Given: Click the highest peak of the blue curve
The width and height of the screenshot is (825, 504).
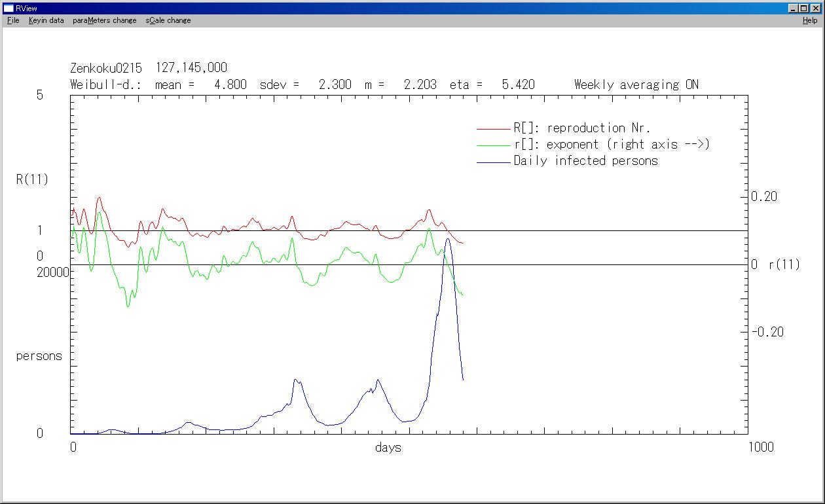Looking at the screenshot, I should coord(447,239).
